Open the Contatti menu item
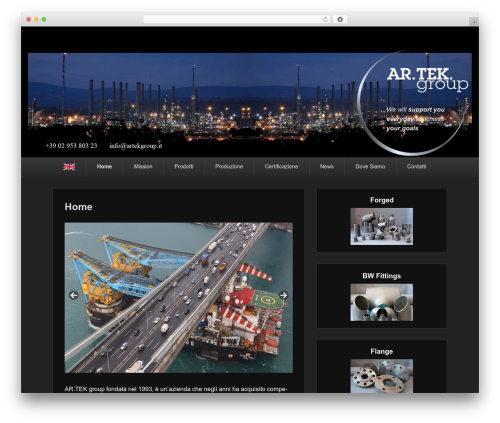The image size is (500, 423). [416, 166]
